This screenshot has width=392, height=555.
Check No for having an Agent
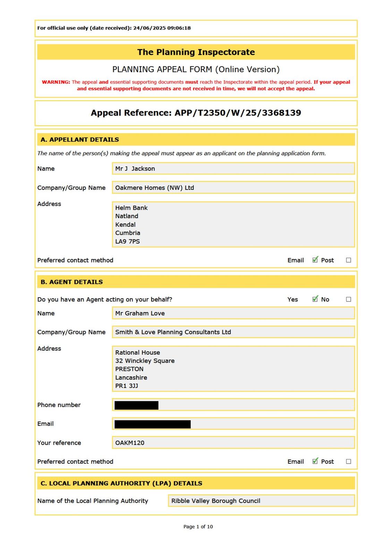point(348,299)
